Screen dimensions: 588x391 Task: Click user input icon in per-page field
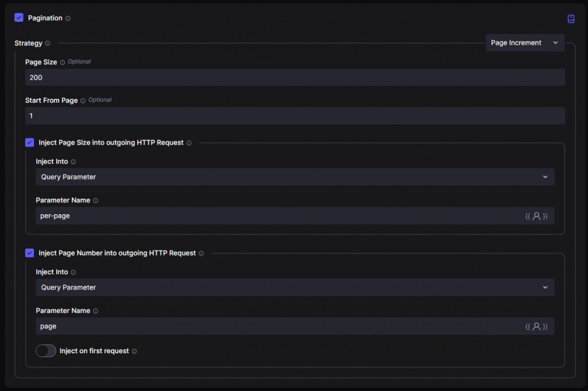[x=536, y=216]
